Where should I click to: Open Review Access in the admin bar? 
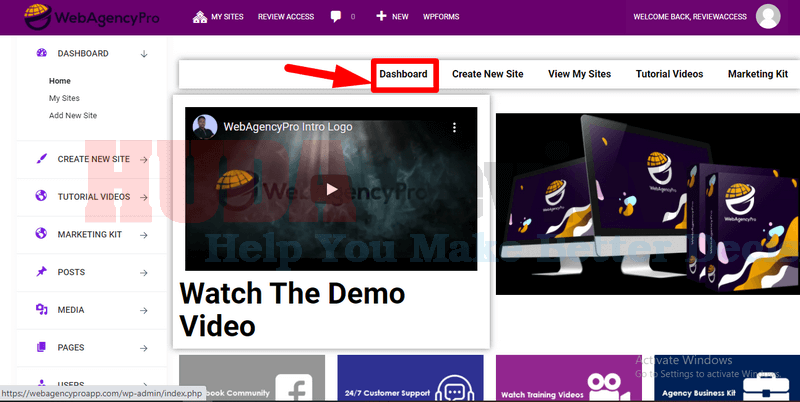(x=286, y=17)
